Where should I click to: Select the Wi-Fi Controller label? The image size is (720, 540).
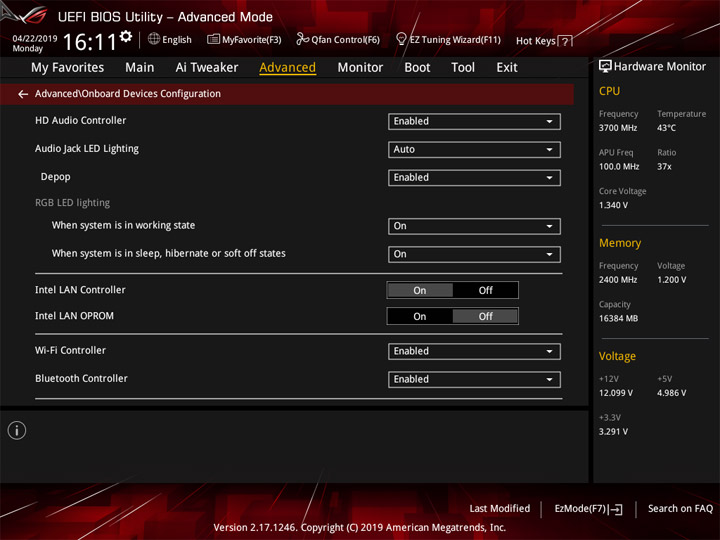[70, 350]
